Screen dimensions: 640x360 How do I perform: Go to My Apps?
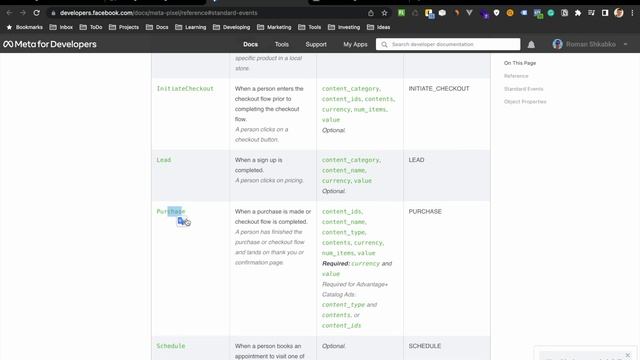coord(355,44)
